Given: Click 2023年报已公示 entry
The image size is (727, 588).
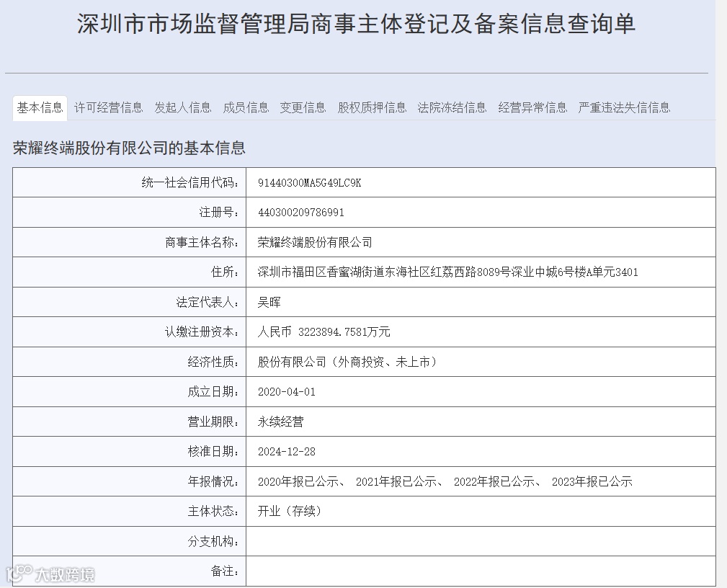Looking at the screenshot, I should coord(592,482).
